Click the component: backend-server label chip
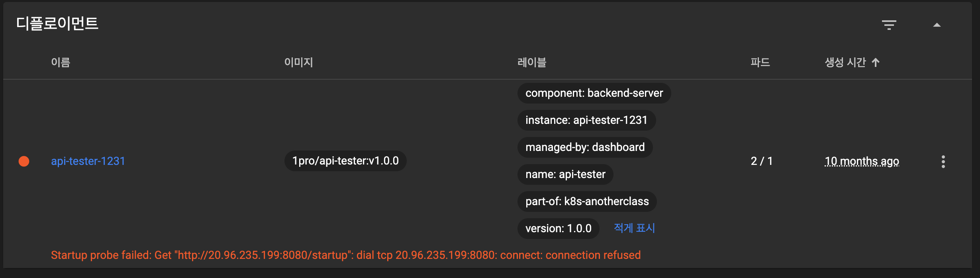Image resolution: width=980 pixels, height=278 pixels. click(594, 93)
